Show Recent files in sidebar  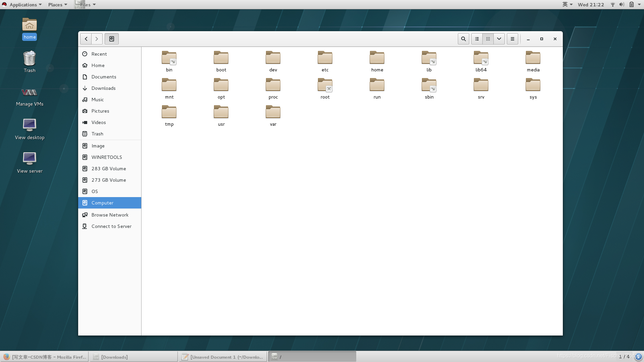(x=110, y=54)
